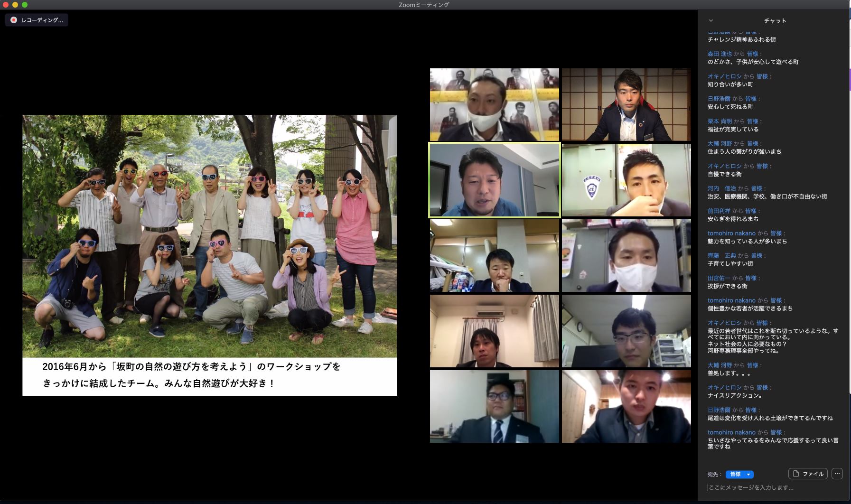
Task: Click the レコーディング... status label
Action: click(x=42, y=20)
